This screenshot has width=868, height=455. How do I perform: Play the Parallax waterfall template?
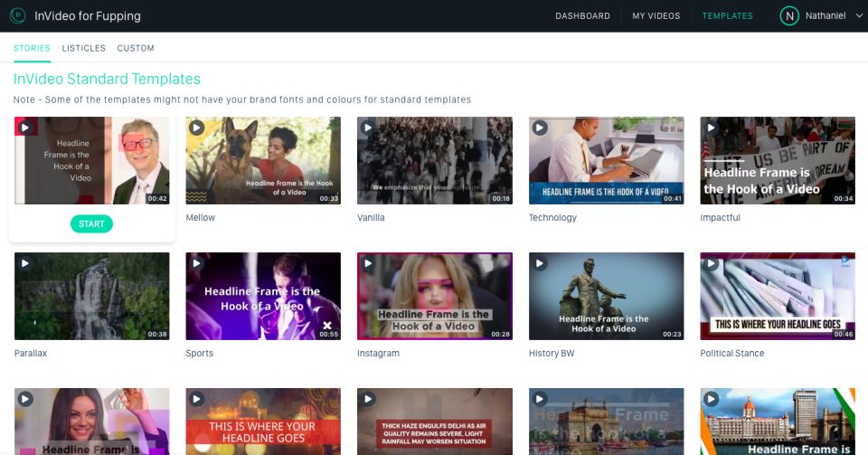tap(25, 263)
